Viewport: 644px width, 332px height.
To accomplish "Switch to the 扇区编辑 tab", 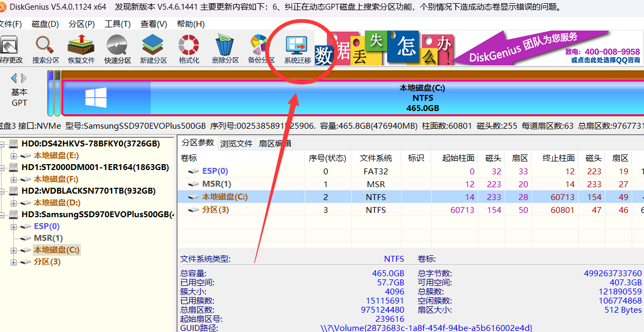I will pos(275,144).
